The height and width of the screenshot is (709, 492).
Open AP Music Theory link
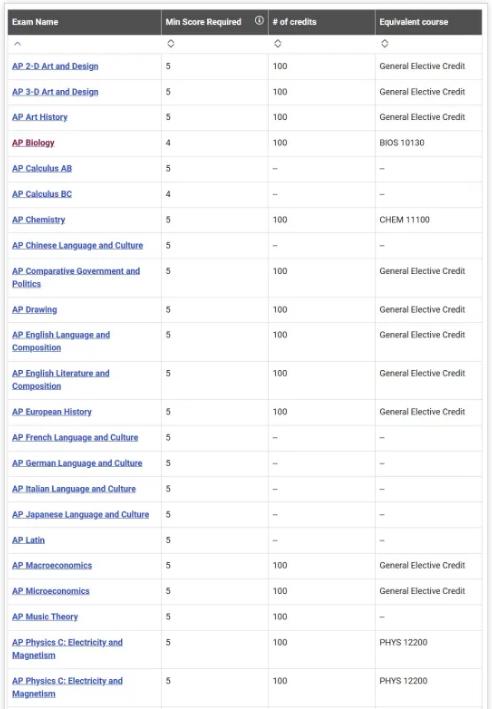pyautogui.click(x=45, y=617)
